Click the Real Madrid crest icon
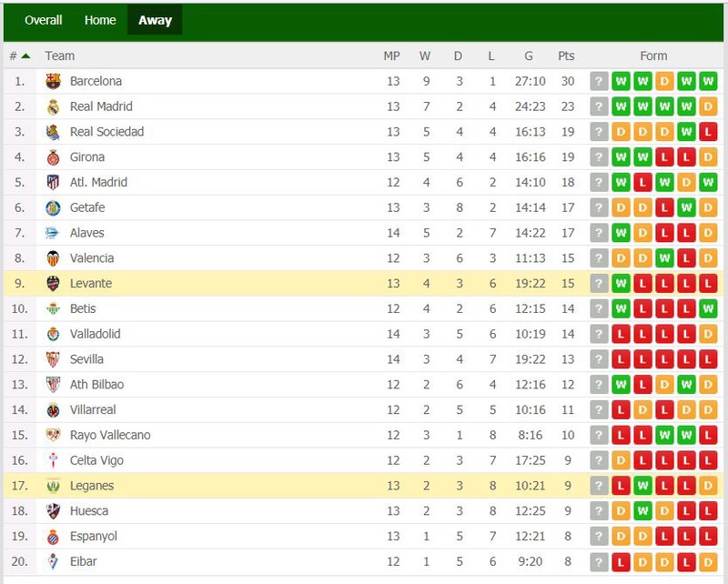The image size is (728, 584). (x=54, y=106)
